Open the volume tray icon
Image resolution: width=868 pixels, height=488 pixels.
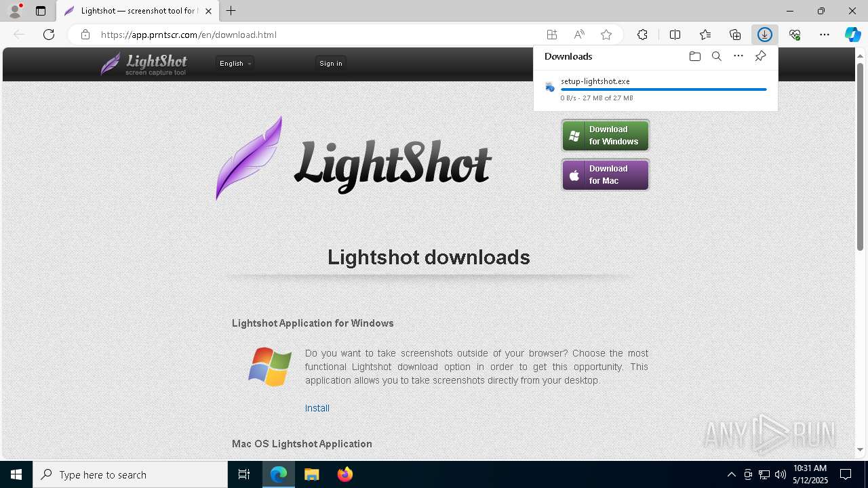coord(781,474)
